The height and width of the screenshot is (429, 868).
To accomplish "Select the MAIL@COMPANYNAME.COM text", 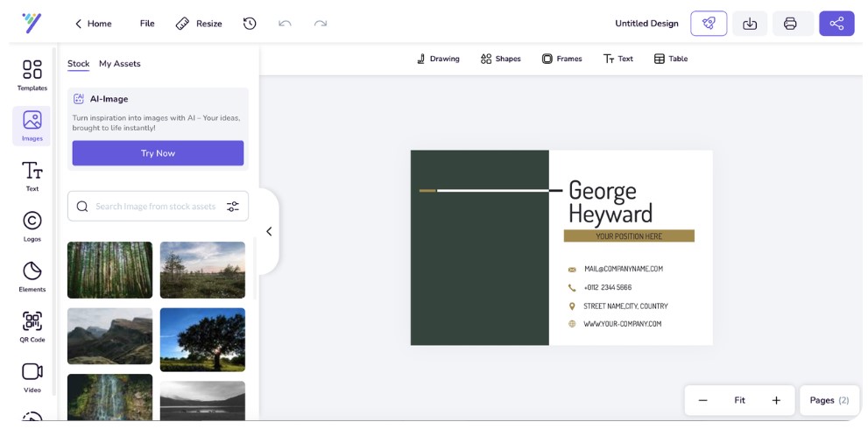I will [624, 269].
